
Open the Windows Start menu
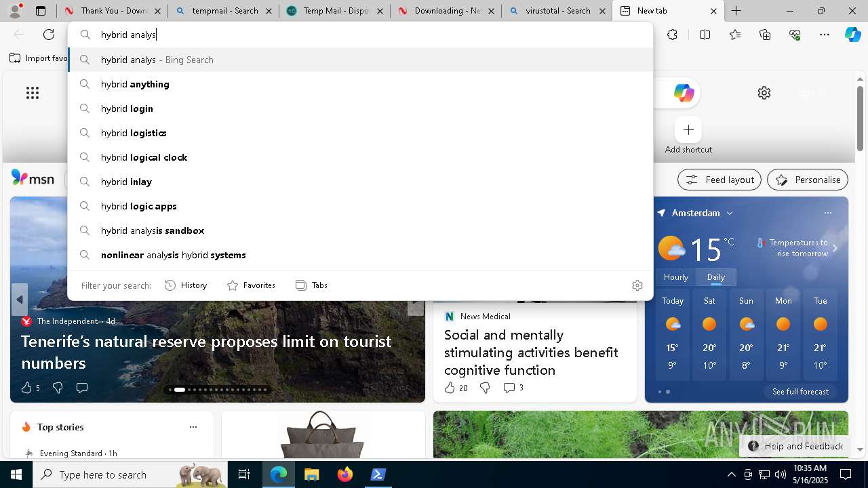16,474
